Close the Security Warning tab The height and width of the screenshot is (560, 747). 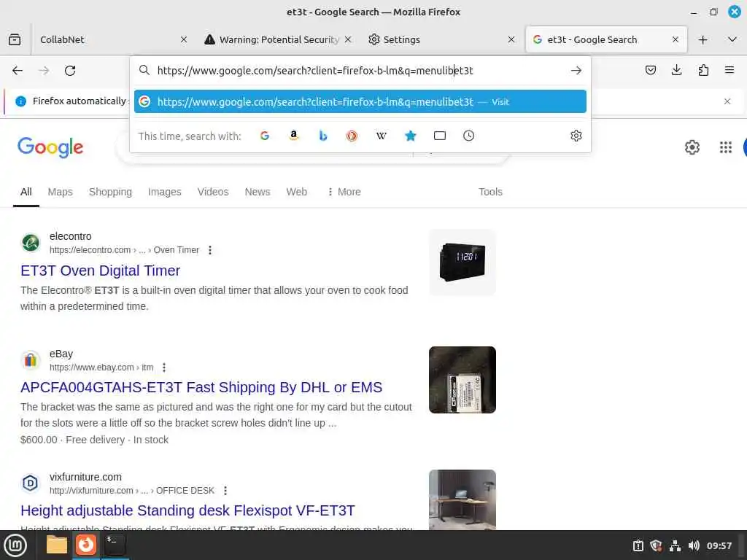348,39
